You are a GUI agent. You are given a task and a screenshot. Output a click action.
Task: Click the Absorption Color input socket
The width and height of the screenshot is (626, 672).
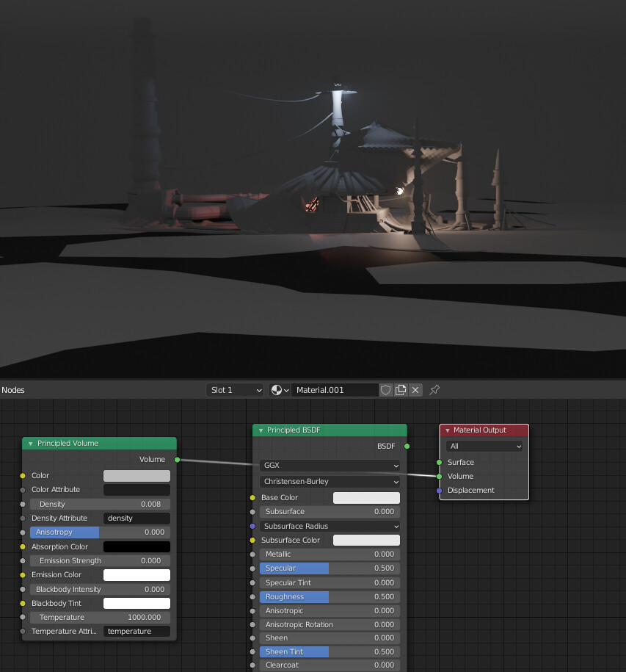click(23, 547)
